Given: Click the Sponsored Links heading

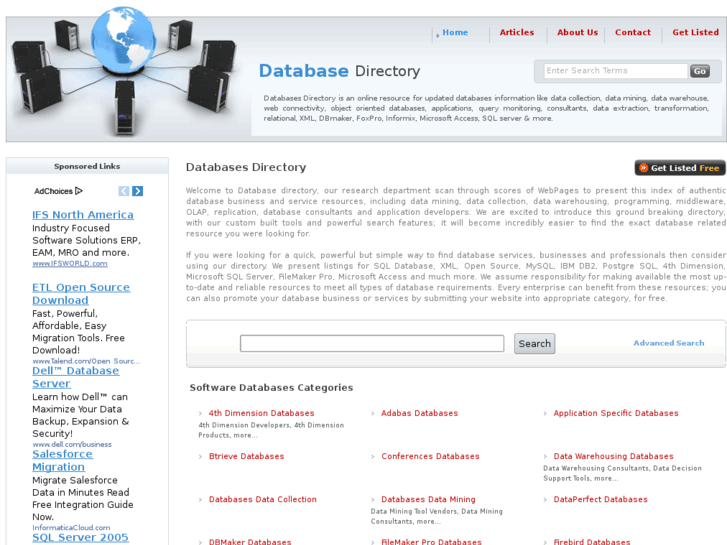Looking at the screenshot, I should point(87,166).
